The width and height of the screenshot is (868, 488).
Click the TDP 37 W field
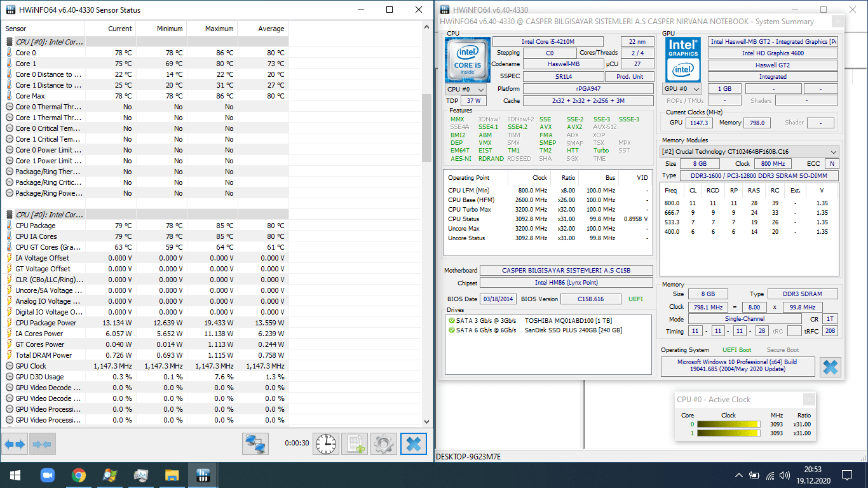[x=474, y=101]
